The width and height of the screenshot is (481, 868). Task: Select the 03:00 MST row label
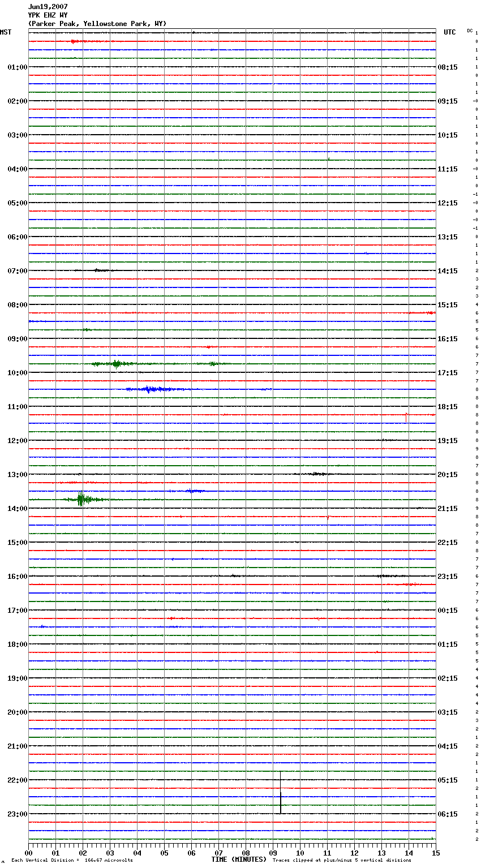pyautogui.click(x=18, y=135)
